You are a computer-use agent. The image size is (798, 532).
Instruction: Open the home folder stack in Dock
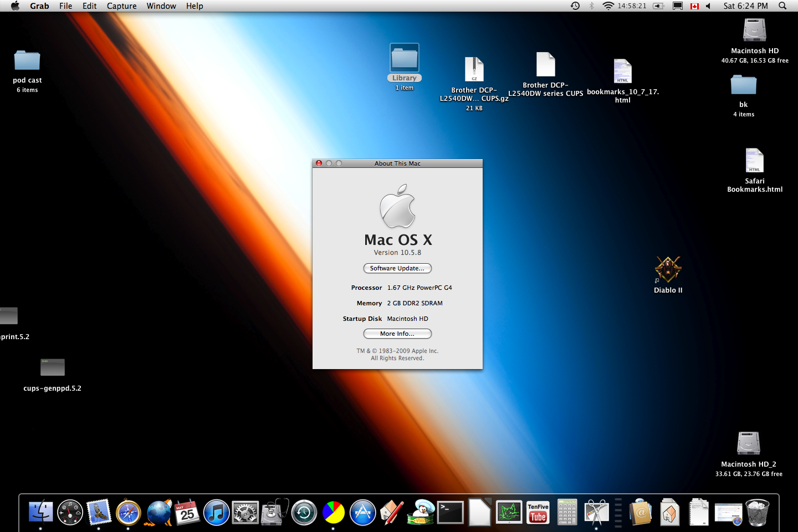670,512
